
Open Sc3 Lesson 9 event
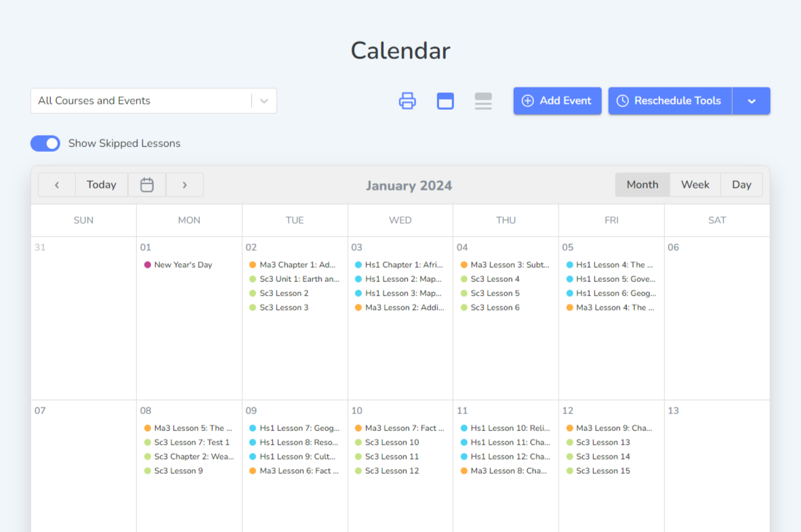pos(173,471)
